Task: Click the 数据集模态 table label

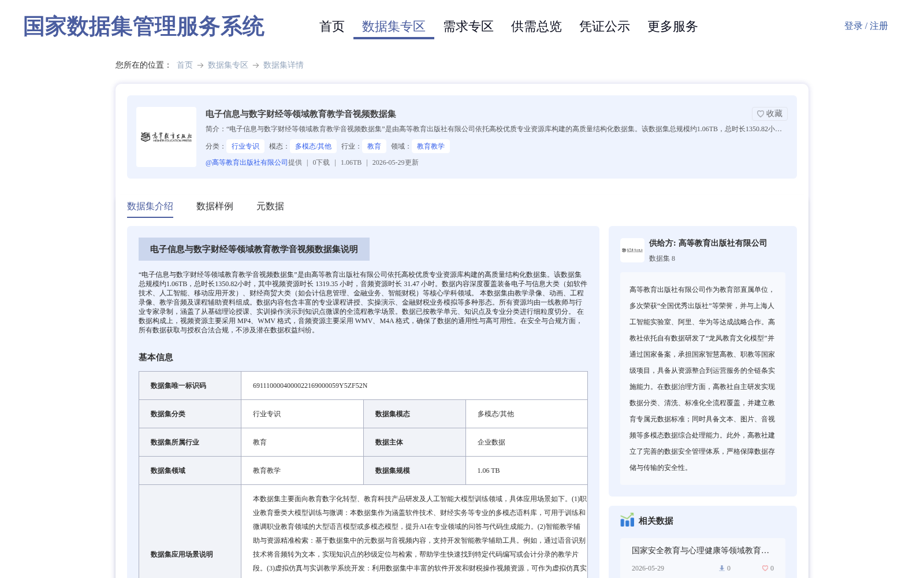Action: pyautogui.click(x=393, y=414)
